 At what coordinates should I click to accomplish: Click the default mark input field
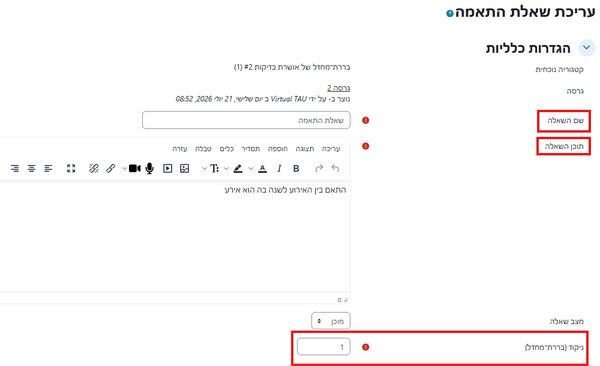323,347
